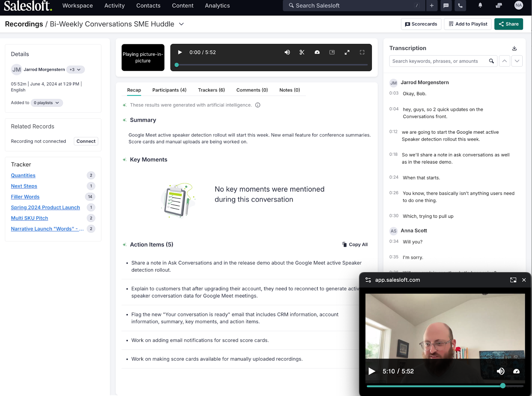
Task: Open Spring 2024 Product Launch tracker
Action: click(46, 207)
